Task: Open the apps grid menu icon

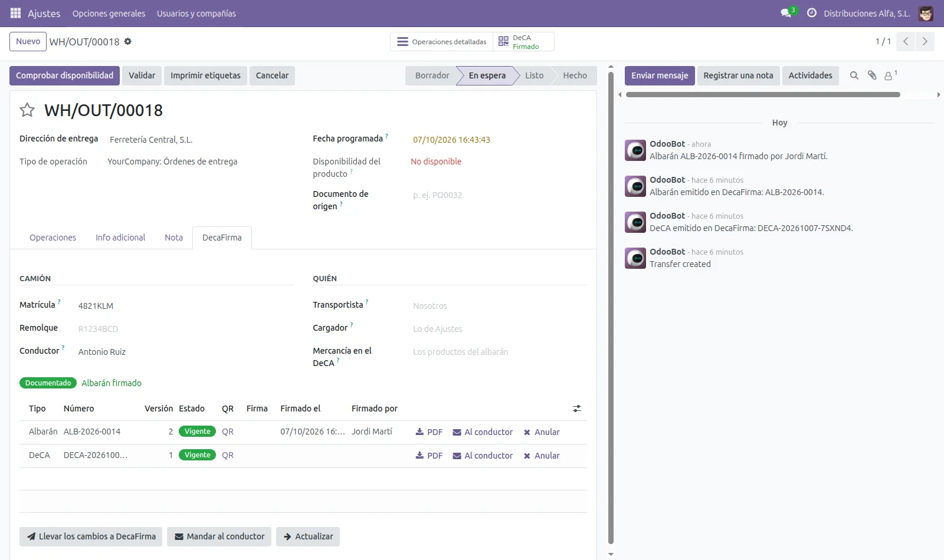Action: (x=15, y=13)
